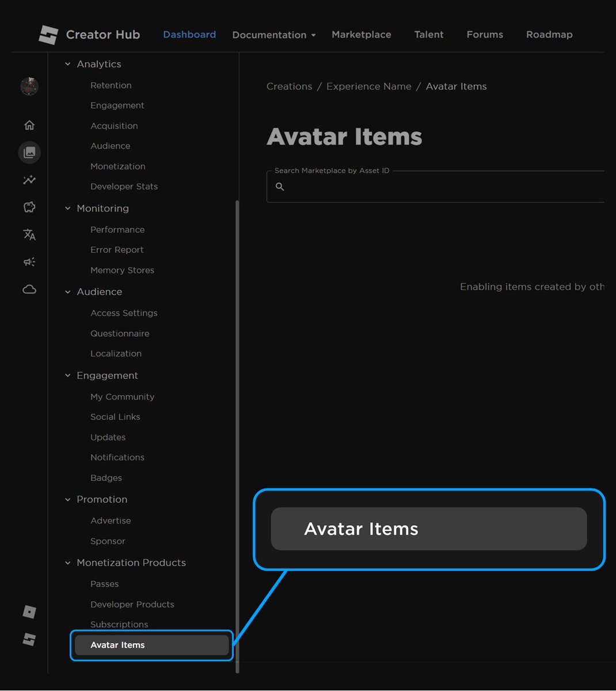Click the Roblox tilted square icon

29,612
